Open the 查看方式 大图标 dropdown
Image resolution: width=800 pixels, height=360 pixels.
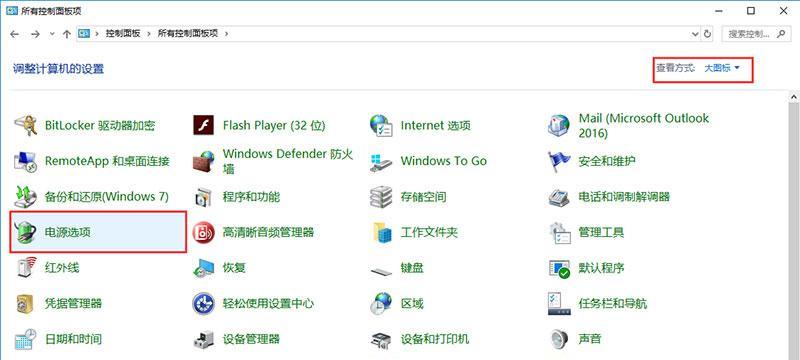[722, 68]
